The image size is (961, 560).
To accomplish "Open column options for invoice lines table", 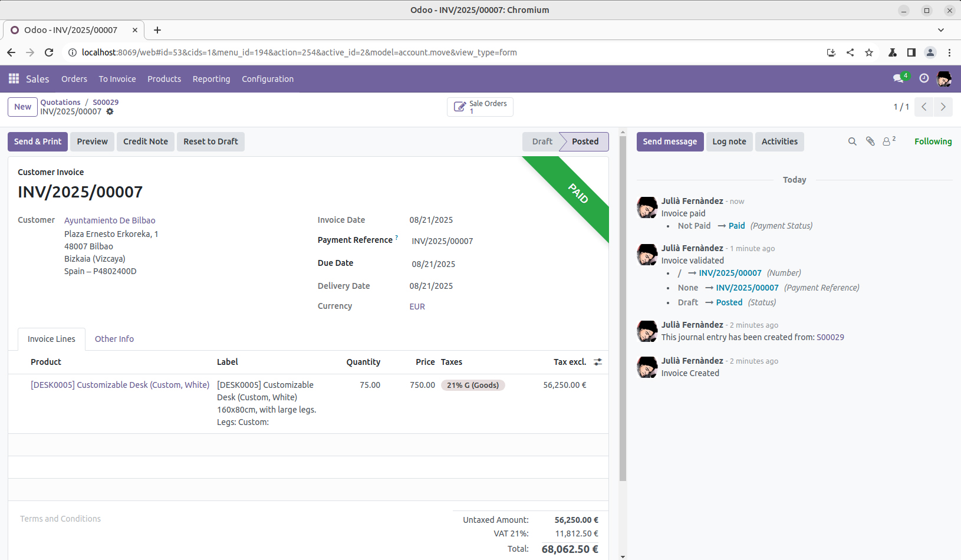I will tap(598, 362).
